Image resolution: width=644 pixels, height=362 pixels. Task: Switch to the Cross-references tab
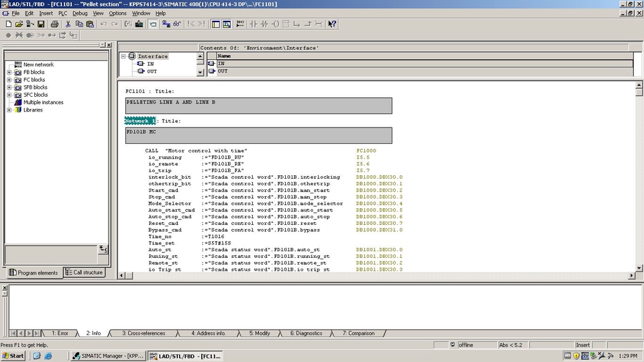pyautogui.click(x=143, y=333)
